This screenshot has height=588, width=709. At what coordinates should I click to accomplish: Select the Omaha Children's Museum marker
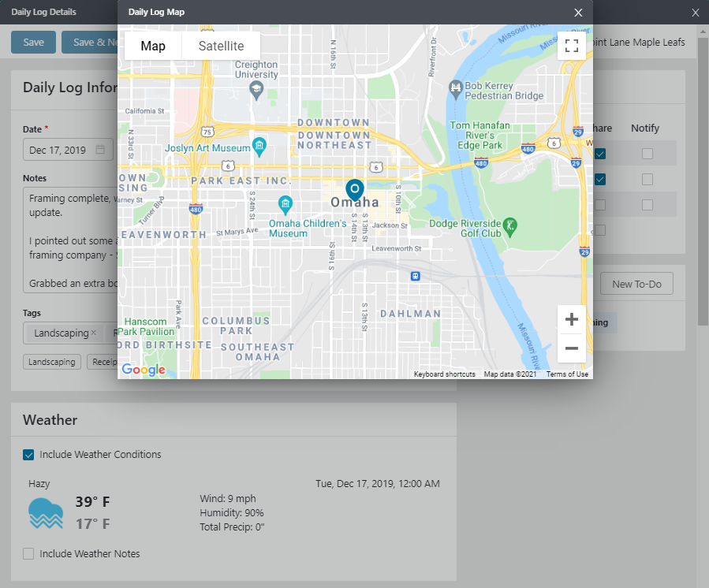click(x=286, y=205)
